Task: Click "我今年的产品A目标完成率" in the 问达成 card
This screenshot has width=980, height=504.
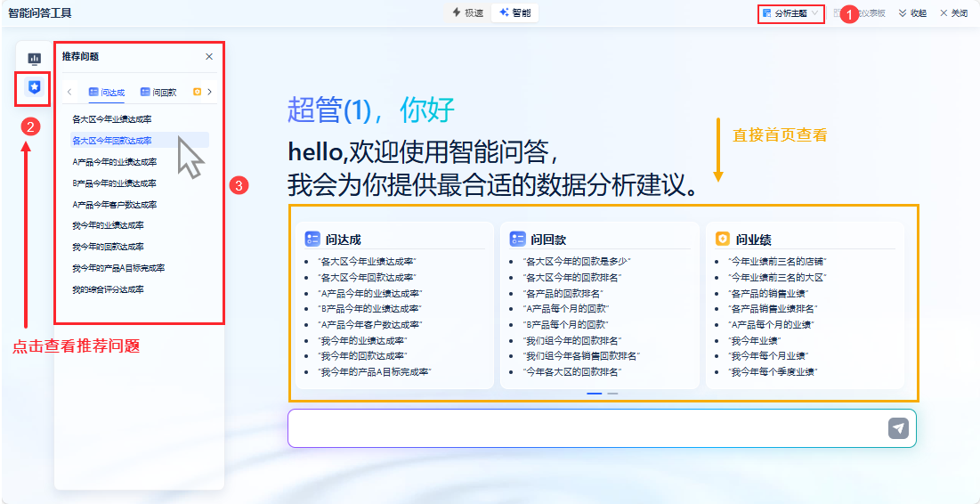Action: (375, 372)
